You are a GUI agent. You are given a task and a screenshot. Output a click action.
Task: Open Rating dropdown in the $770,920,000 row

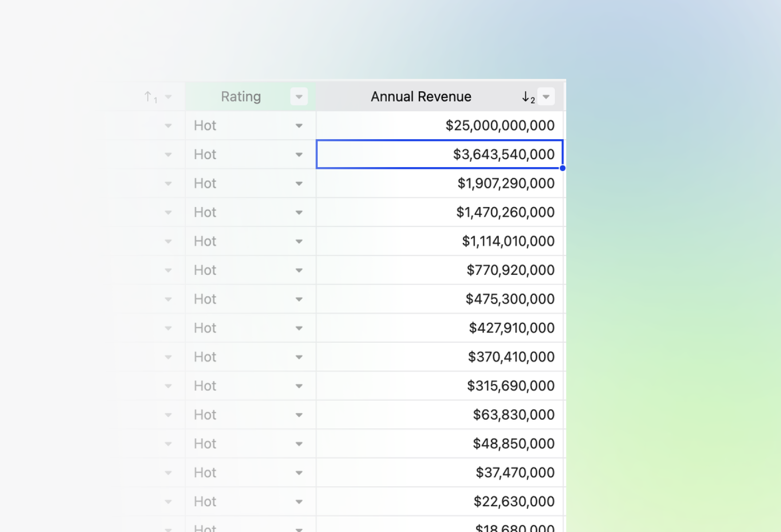[299, 270]
